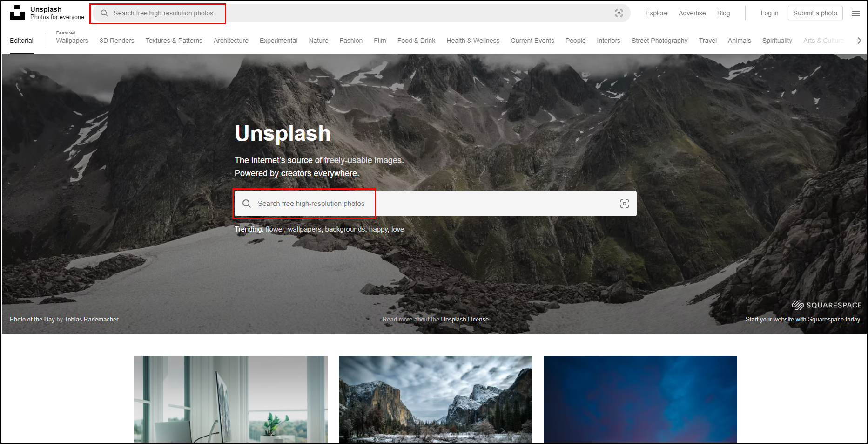Select trending term happy

click(x=378, y=229)
